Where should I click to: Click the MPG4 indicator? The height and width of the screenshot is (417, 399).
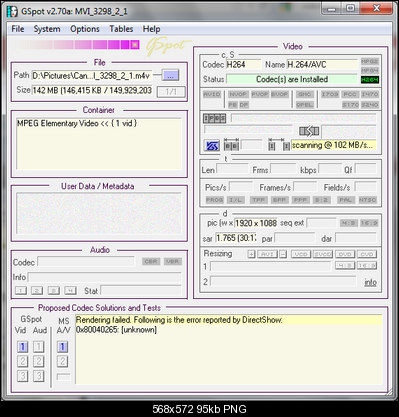(370, 71)
